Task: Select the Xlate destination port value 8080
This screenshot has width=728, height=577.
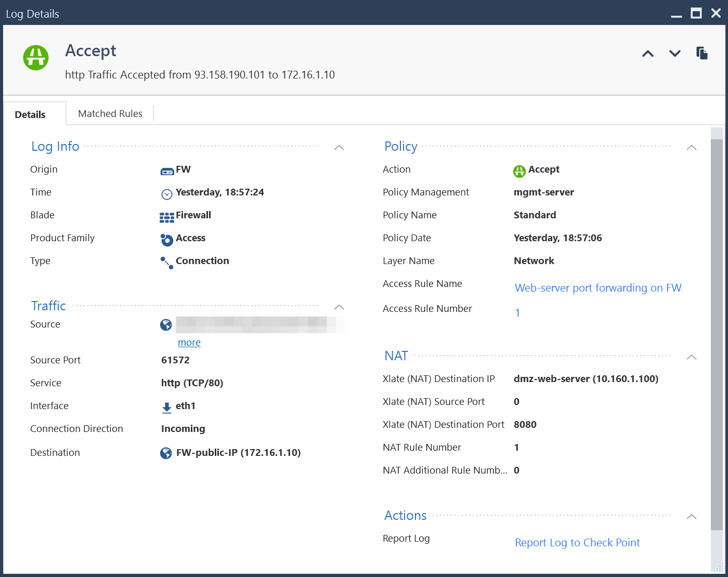Action: tap(525, 424)
